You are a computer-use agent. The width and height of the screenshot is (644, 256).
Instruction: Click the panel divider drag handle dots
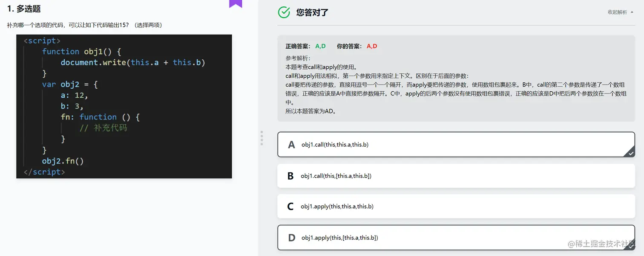[262, 138]
